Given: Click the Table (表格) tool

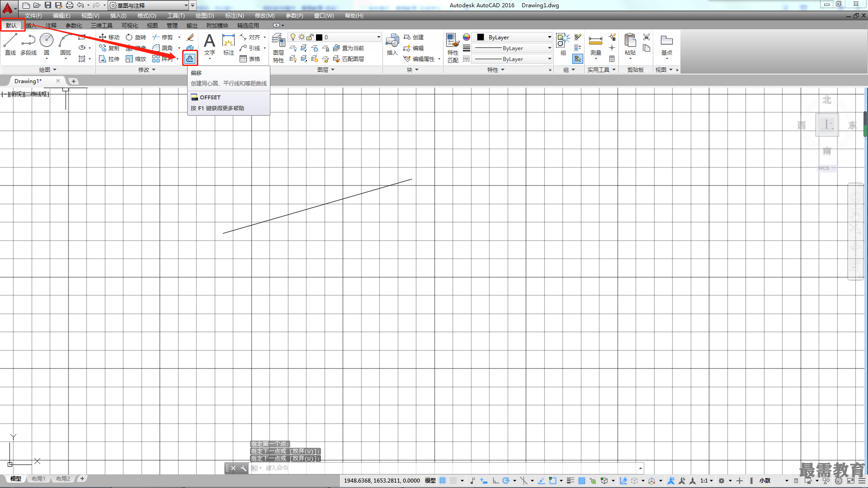Looking at the screenshot, I should click(250, 59).
